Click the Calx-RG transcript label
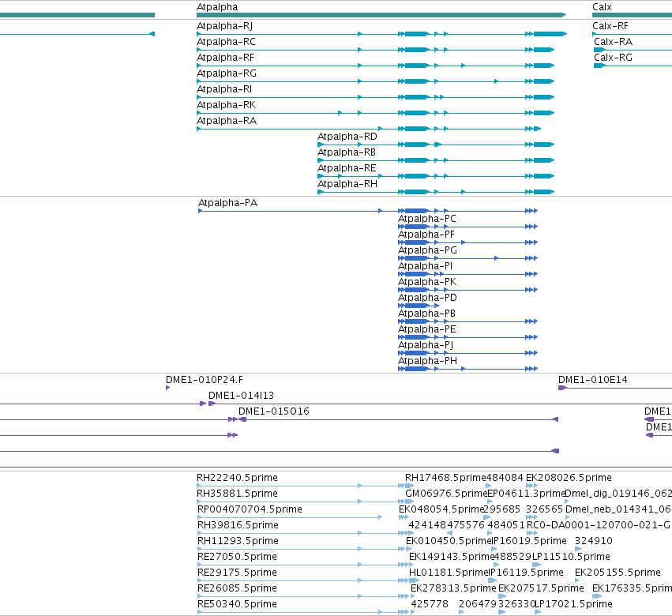Viewport: 672px width, 616px height. click(613, 58)
